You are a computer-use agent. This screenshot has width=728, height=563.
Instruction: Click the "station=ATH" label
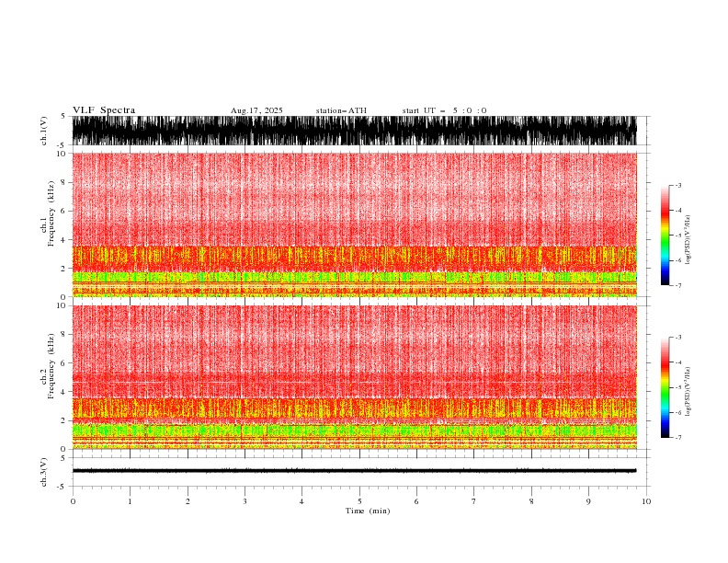tap(341, 110)
